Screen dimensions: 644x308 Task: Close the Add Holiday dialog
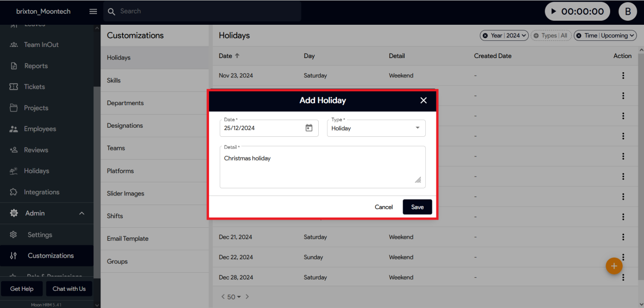(x=423, y=100)
